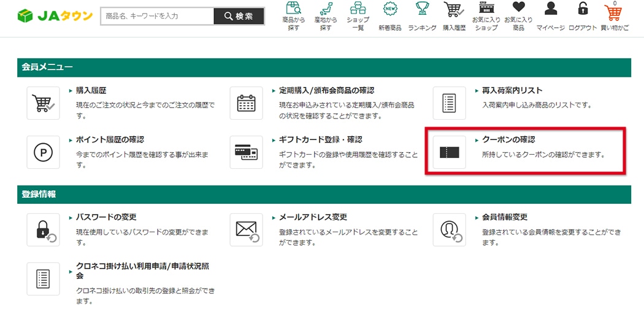Open ギフトカード登録・確認 link
Image resolution: width=644 pixels, height=312 pixels.
point(320,140)
